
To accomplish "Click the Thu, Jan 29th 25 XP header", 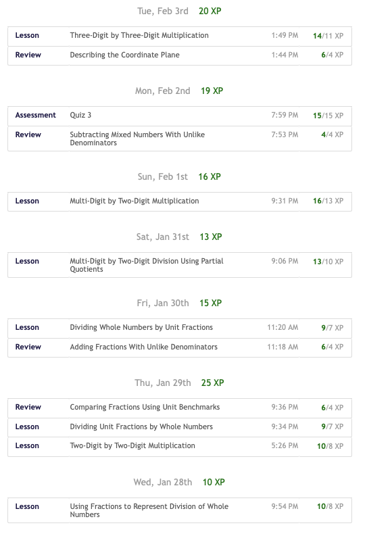I will coord(179,383).
